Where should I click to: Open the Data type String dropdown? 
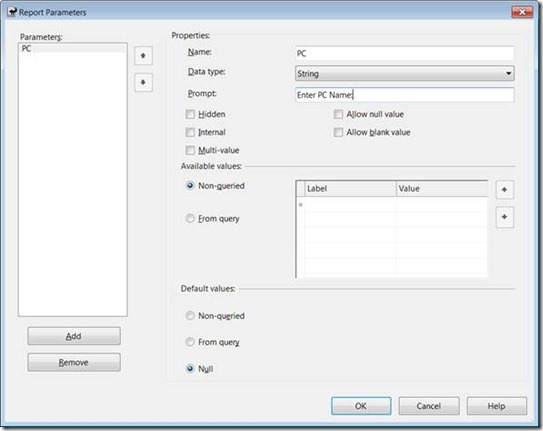point(405,73)
